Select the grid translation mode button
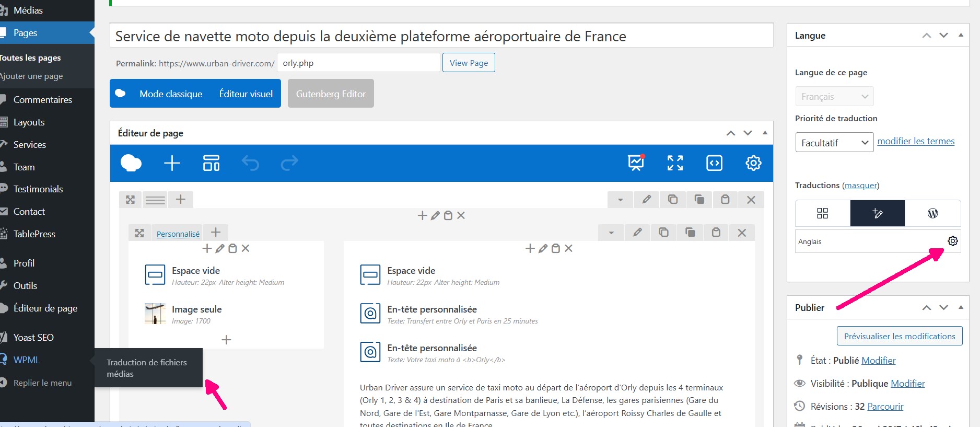980x427 pixels. (822, 213)
